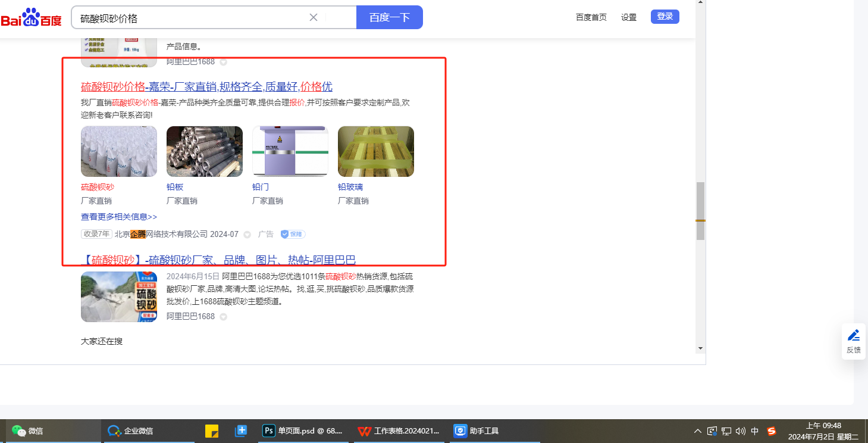Image resolution: width=868 pixels, height=443 pixels.
Task: Click the 硫酸钡砂 bags thumbnail
Action: (119, 151)
